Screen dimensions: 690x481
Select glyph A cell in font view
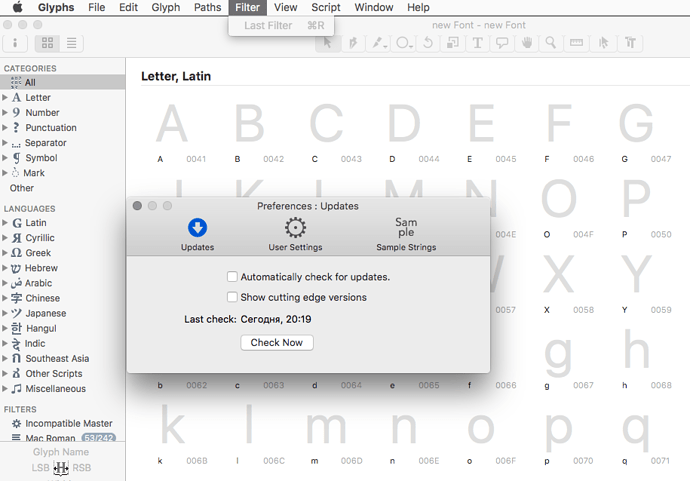(181, 132)
